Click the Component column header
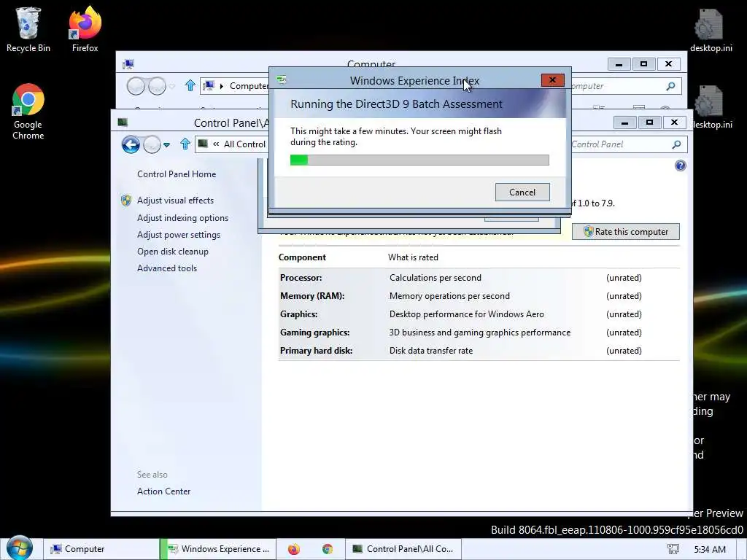The height and width of the screenshot is (560, 747). (x=302, y=257)
